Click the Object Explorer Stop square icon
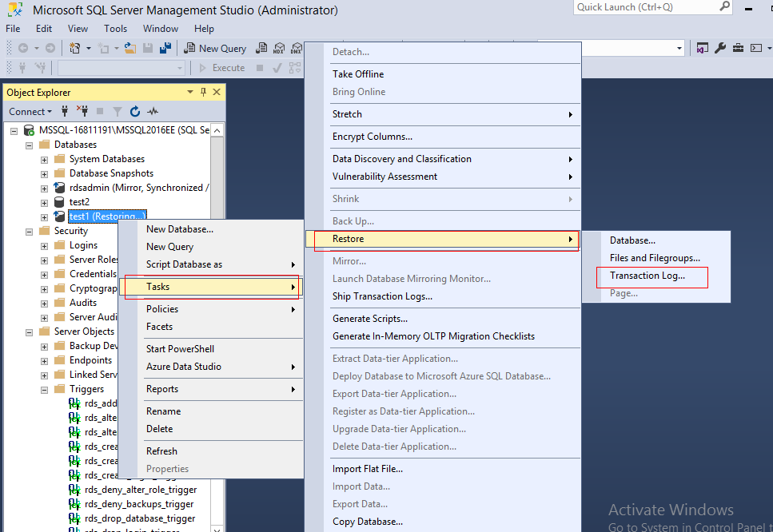Viewport: 773px width, 532px height. pyautogui.click(x=100, y=111)
